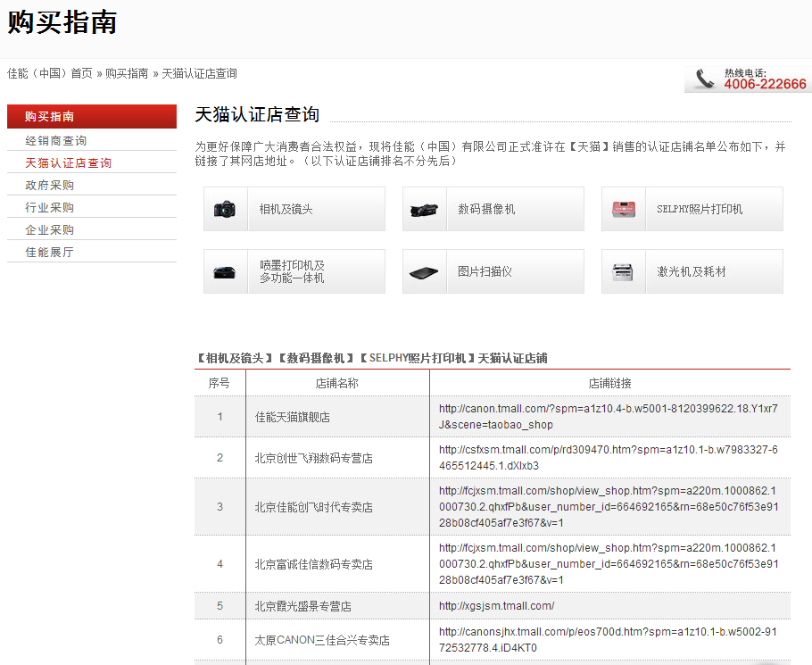The width and height of the screenshot is (812, 665).
Task: Open the canonsjhx.tmall.com store link
Action: point(608,640)
